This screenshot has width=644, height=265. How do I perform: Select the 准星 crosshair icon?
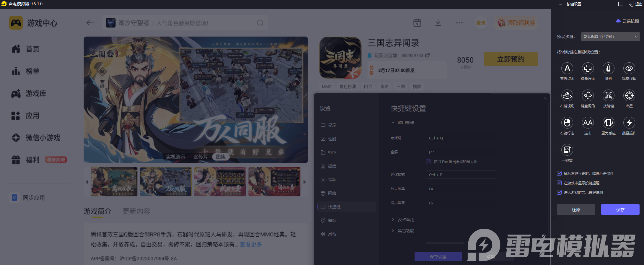pyautogui.click(x=629, y=96)
